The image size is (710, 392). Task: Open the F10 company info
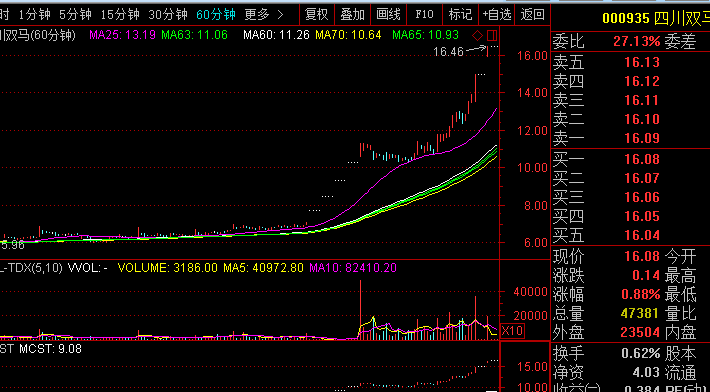[425, 15]
